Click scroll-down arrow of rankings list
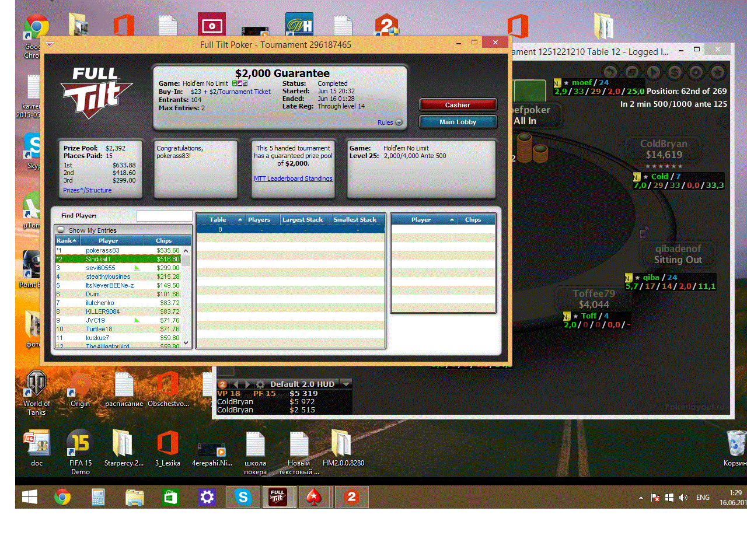This screenshot has width=747, height=560. 186,343
